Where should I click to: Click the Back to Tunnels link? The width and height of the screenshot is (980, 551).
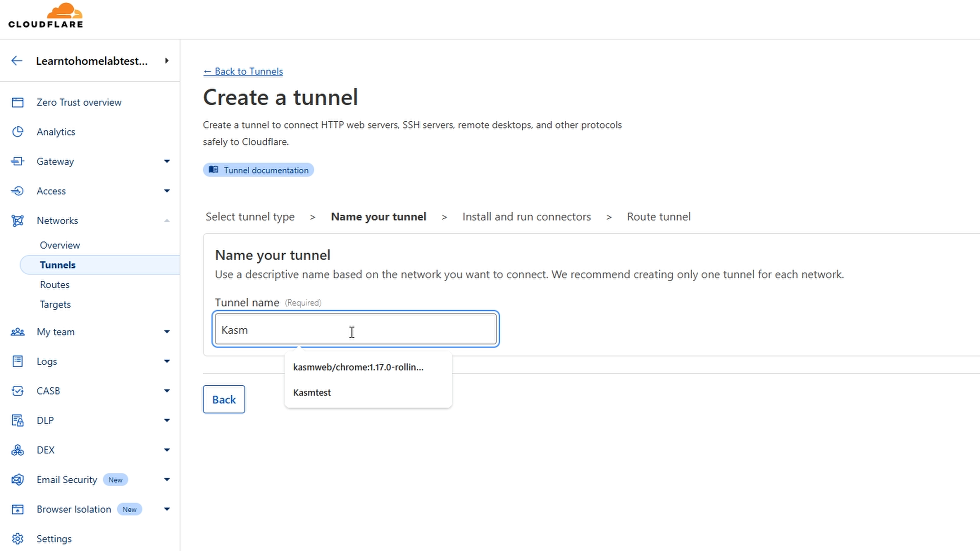(x=243, y=71)
